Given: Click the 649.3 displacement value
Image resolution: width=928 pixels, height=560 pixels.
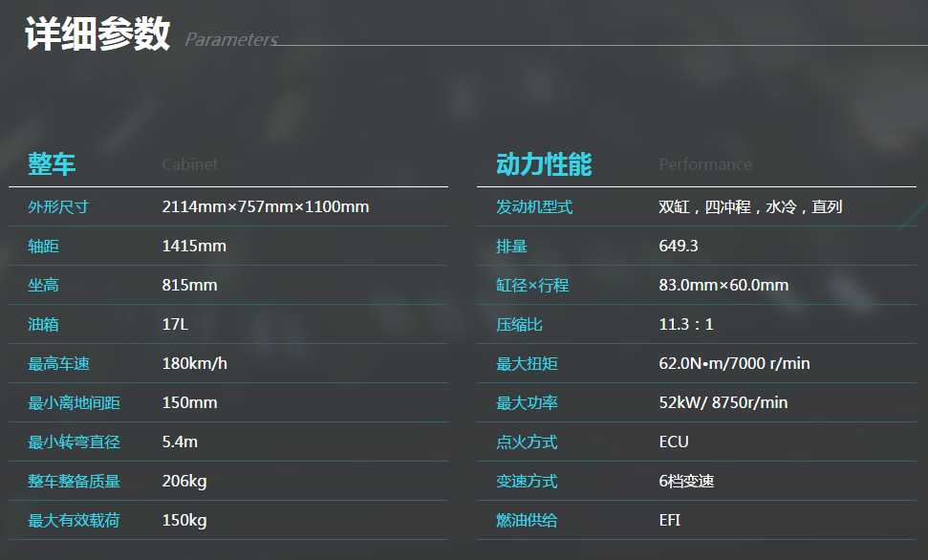Looking at the screenshot, I should point(678,246).
